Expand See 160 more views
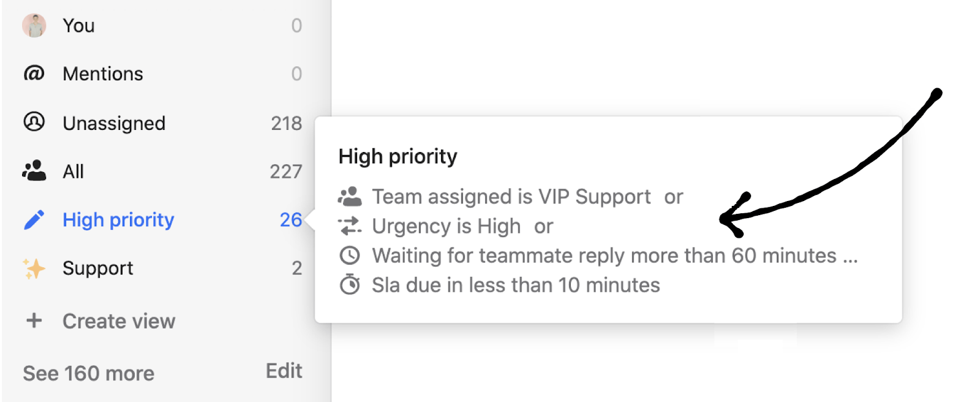This screenshot has width=980, height=402. (x=89, y=373)
